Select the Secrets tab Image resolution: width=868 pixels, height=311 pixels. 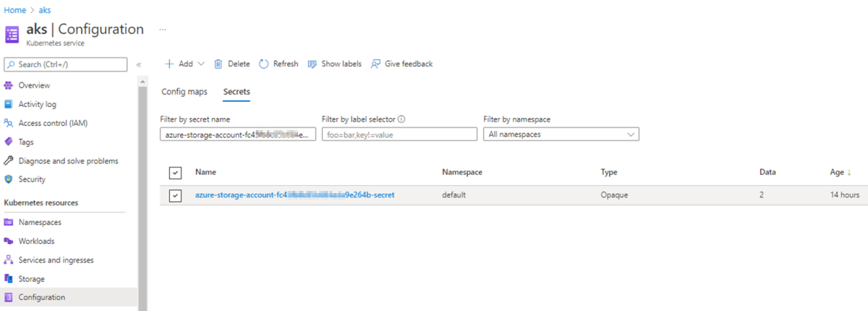coord(237,92)
